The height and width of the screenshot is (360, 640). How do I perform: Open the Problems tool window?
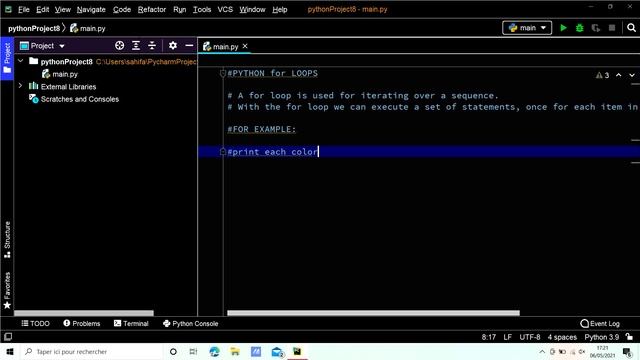pyautogui.click(x=82, y=323)
